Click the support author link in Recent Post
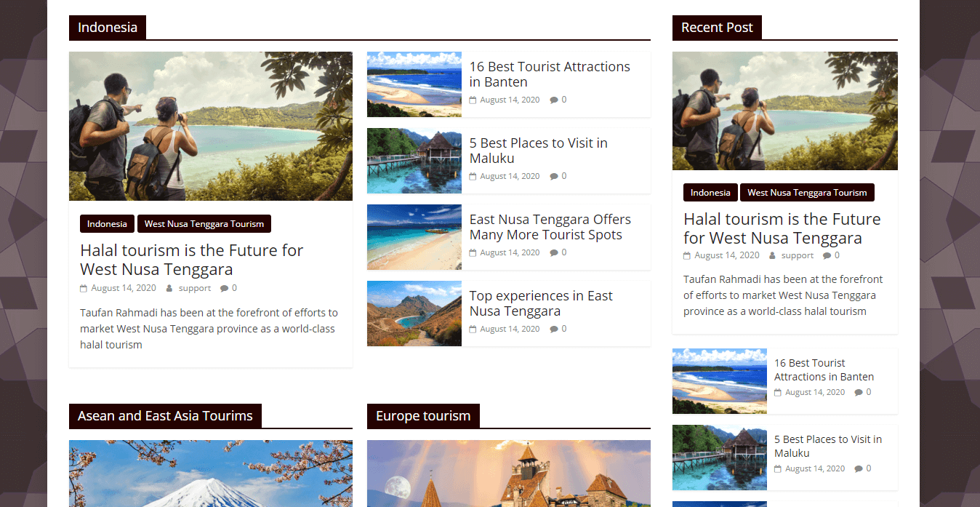This screenshot has width=980, height=507. [798, 255]
